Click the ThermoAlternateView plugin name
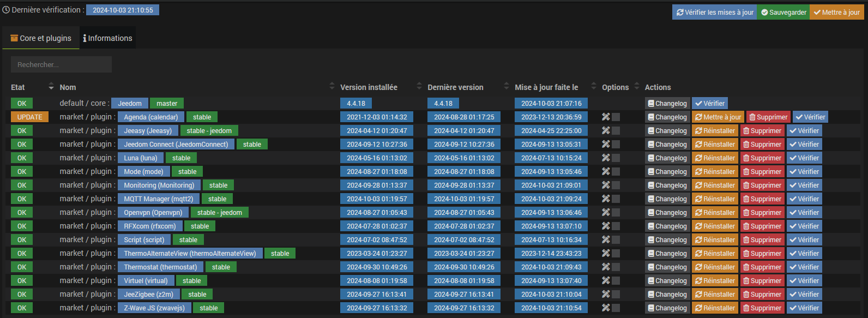This screenshot has height=318, width=868. pyautogui.click(x=190, y=253)
